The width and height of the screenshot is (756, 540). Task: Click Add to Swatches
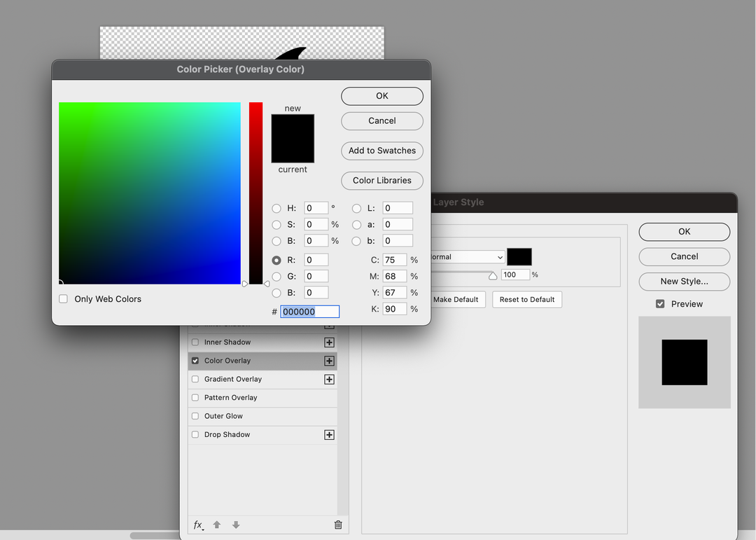coord(381,151)
